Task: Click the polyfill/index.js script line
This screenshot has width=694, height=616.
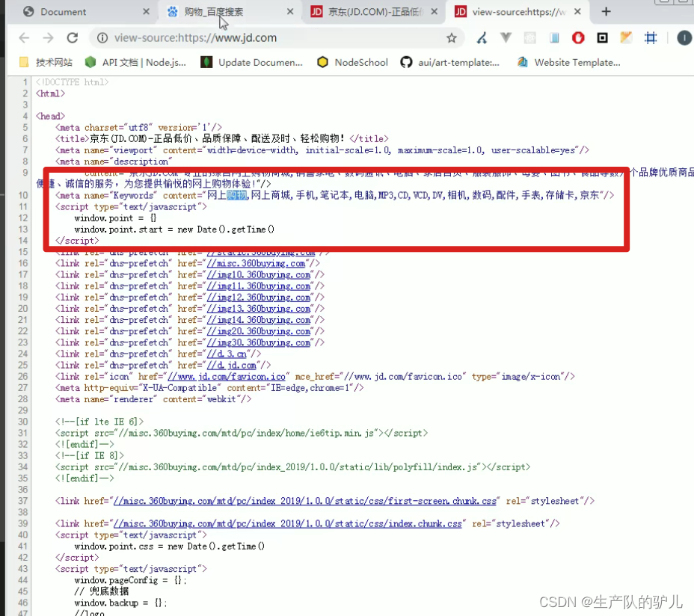Action: tap(292, 467)
